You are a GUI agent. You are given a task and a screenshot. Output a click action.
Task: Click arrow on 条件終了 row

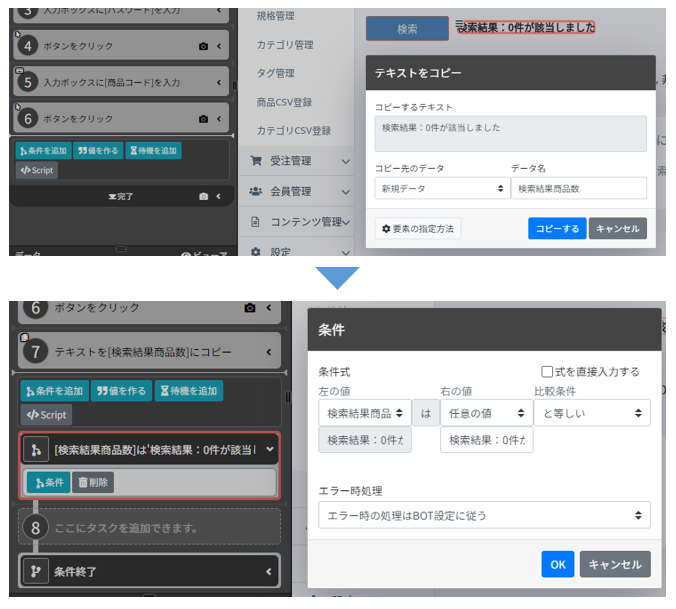coord(269,572)
